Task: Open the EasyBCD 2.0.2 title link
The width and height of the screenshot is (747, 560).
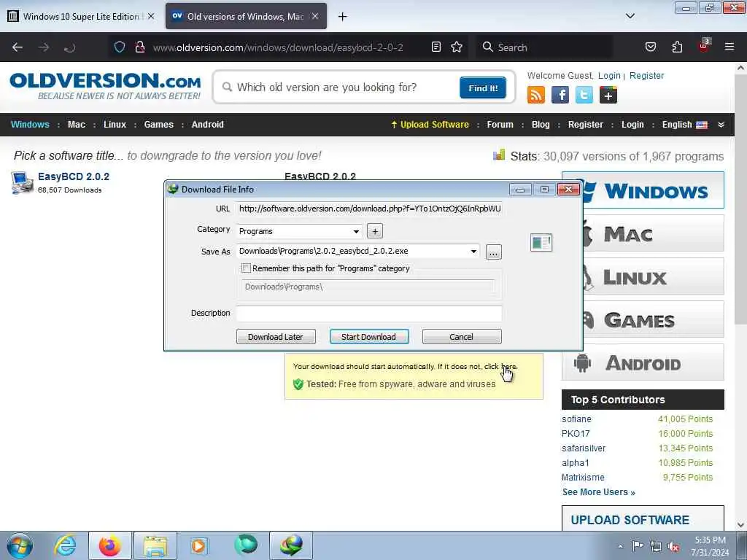Action: pyautogui.click(x=74, y=176)
